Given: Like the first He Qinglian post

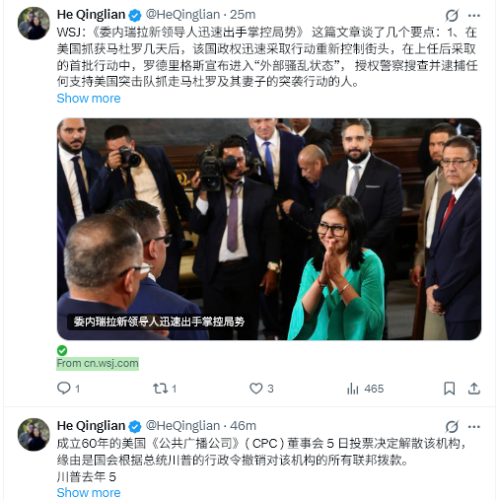Looking at the screenshot, I should 261,388.
